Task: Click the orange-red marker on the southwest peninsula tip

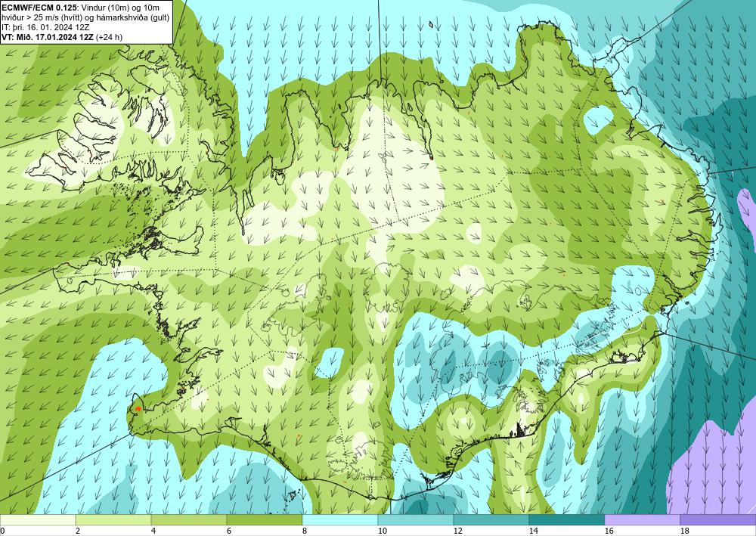Action: (x=138, y=409)
